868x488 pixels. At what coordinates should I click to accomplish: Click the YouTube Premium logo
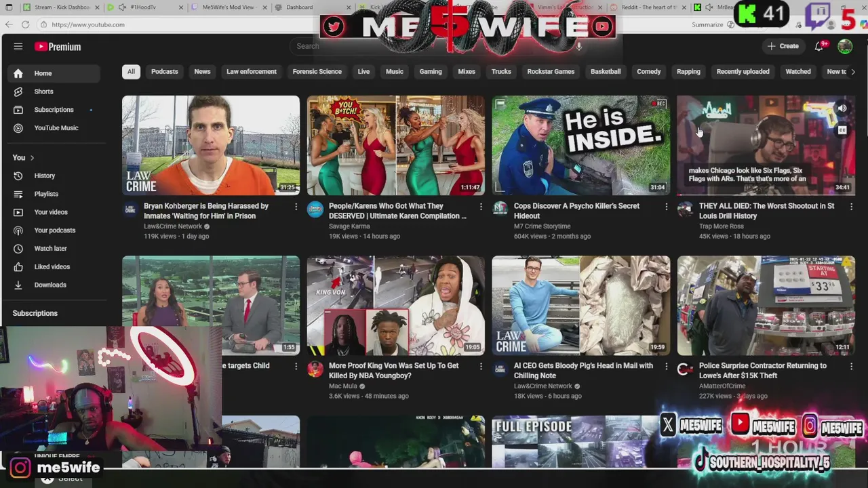coord(58,47)
